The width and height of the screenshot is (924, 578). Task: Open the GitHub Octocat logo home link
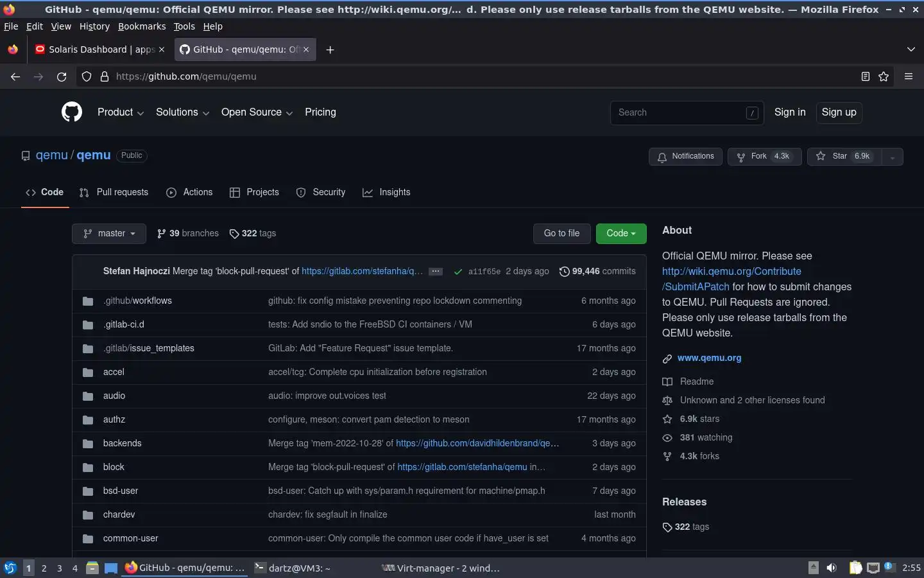tap(72, 112)
